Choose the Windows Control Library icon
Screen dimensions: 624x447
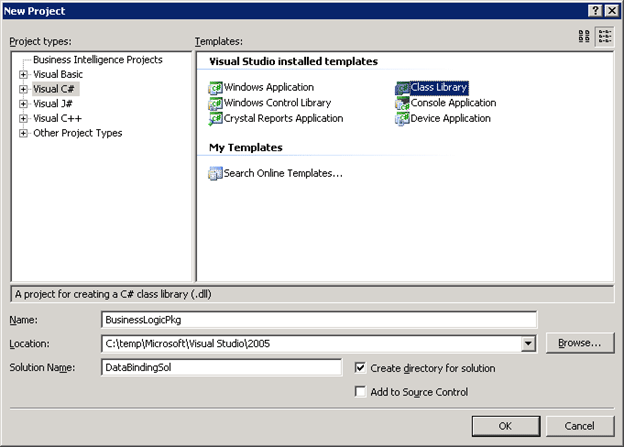click(215, 103)
